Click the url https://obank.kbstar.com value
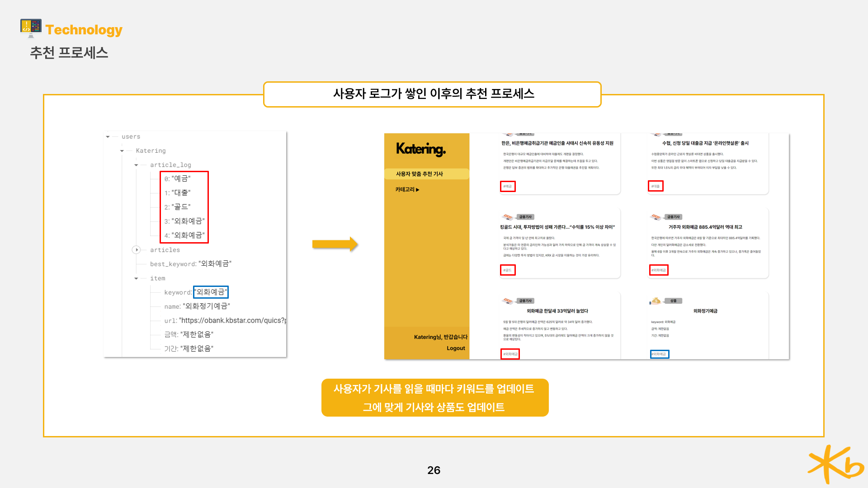Screen dimensions: 868x488 click(x=232, y=321)
